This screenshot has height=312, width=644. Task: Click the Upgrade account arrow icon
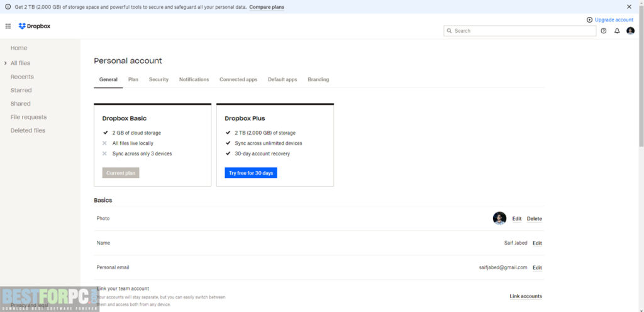click(x=590, y=19)
